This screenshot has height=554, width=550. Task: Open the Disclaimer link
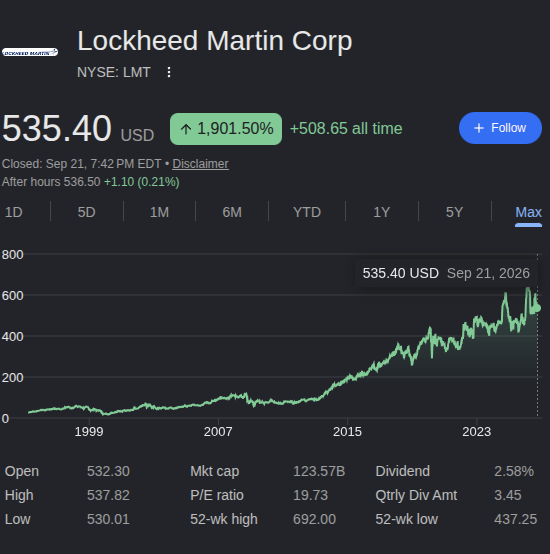point(200,164)
